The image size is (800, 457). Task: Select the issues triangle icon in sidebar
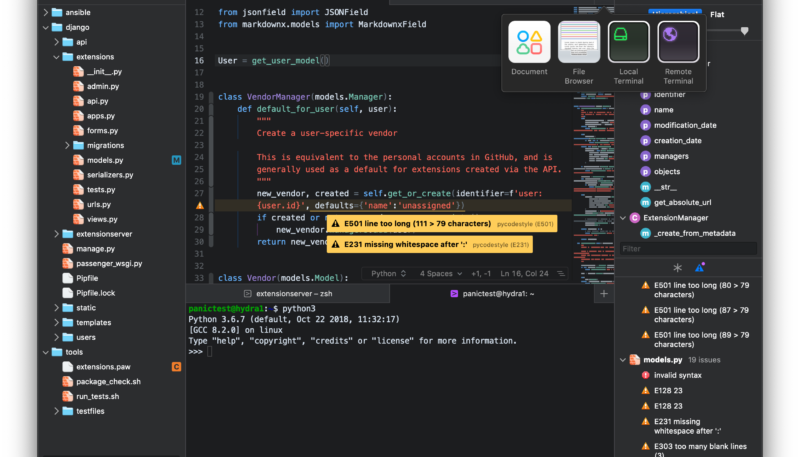700,268
